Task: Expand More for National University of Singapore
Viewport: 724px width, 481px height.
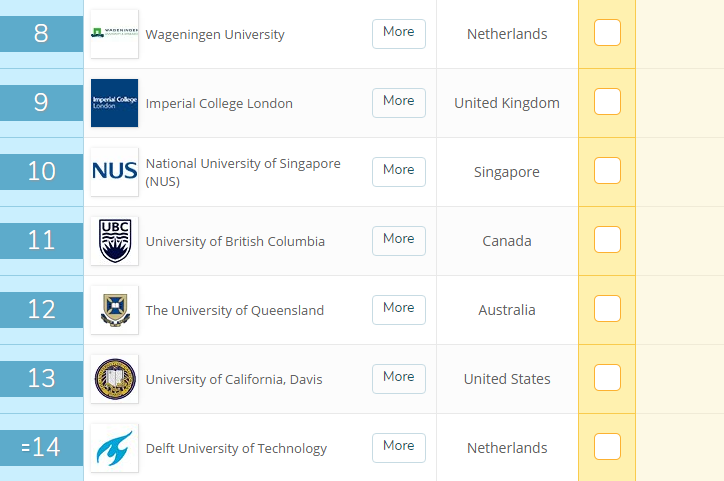Action: point(398,171)
